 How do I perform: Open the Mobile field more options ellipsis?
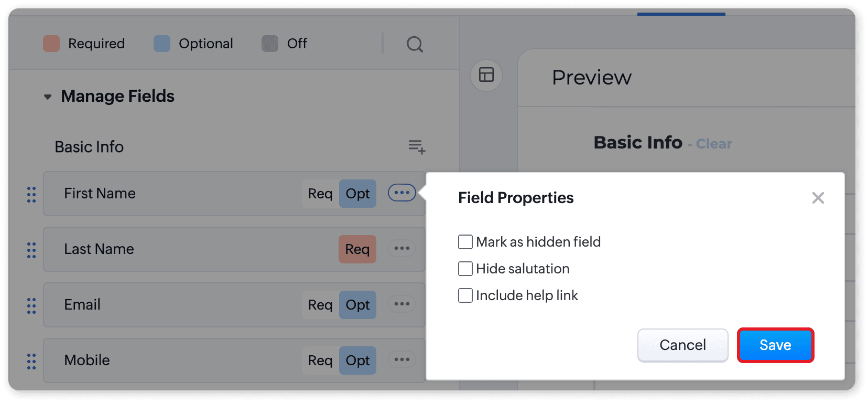pos(402,359)
